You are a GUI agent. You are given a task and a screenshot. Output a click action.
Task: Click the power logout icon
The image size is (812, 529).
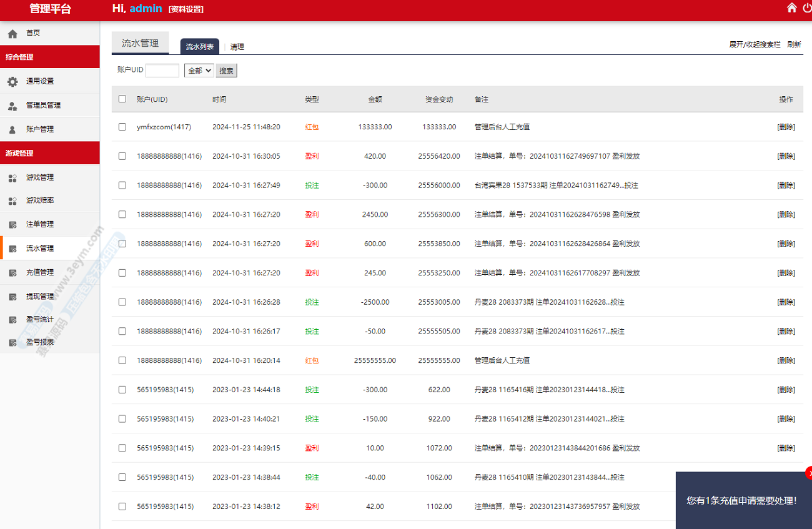point(807,8)
